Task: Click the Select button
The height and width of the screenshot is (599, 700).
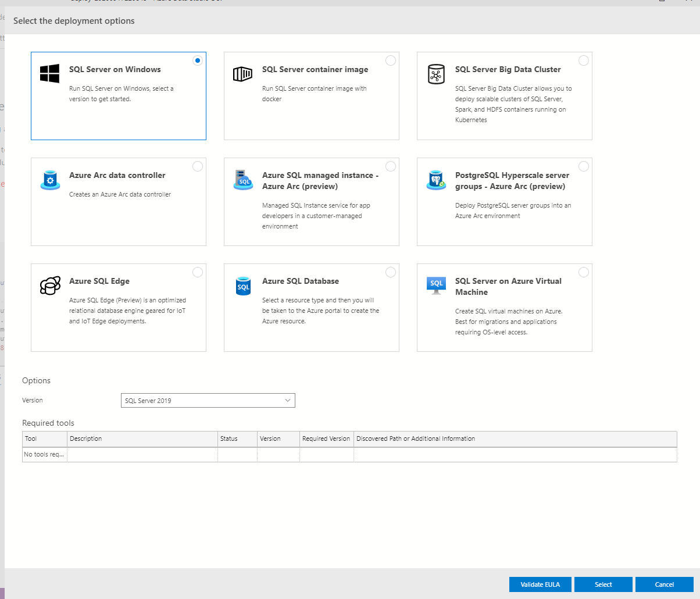Action: [x=603, y=584]
